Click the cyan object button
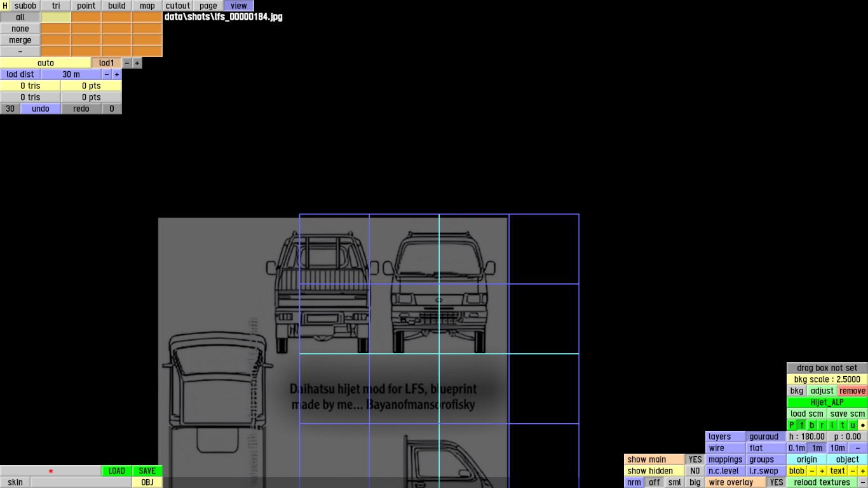The height and width of the screenshot is (488, 868). coord(848,459)
